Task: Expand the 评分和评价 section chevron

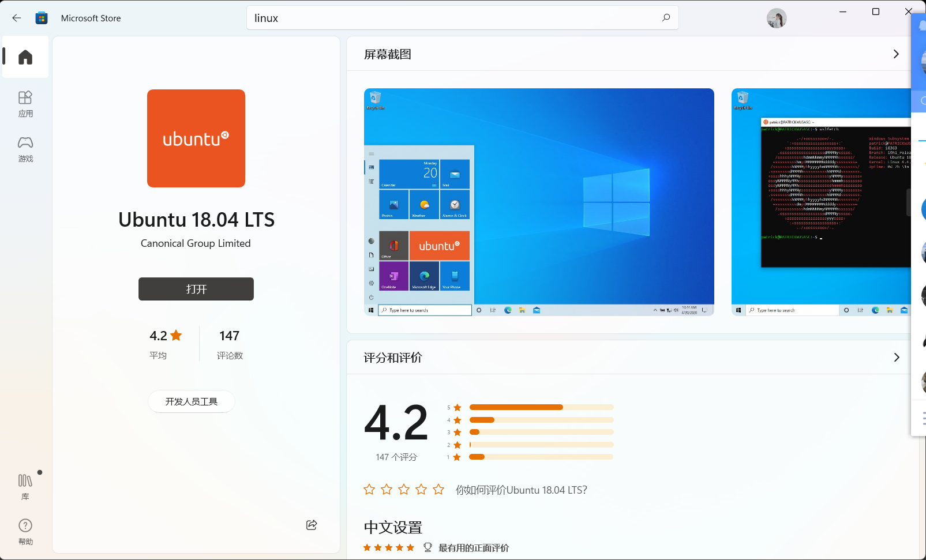Action: tap(896, 358)
